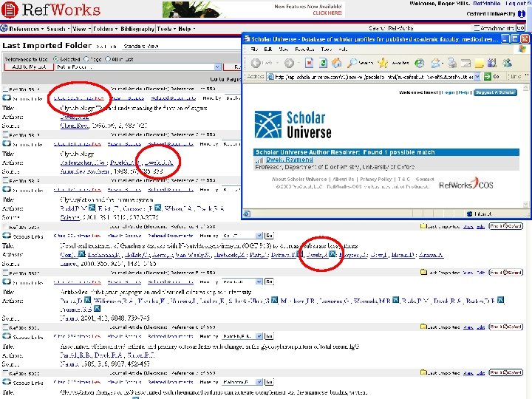Open Favorites star in browser toolbar
The width and height of the screenshot is (532, 399).
tap(383, 63)
